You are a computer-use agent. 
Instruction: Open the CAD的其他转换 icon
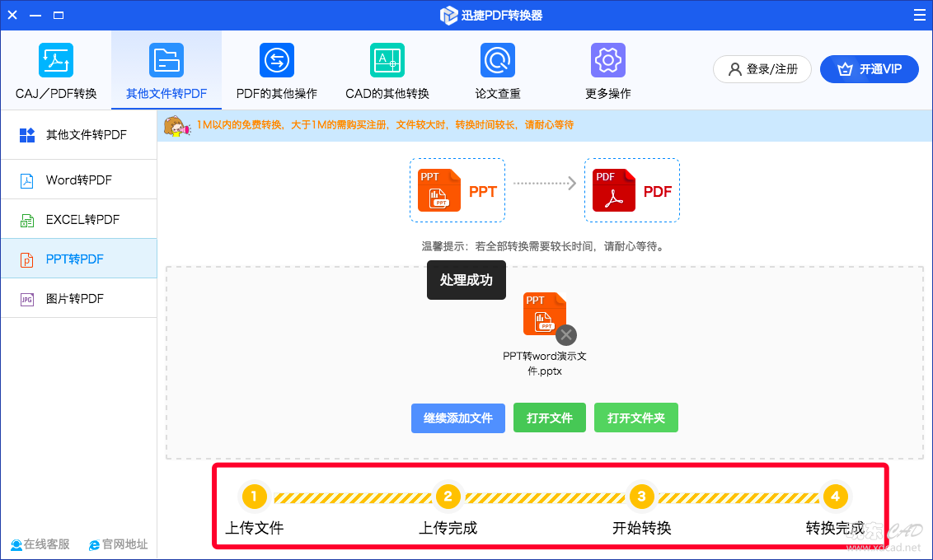[x=387, y=60]
